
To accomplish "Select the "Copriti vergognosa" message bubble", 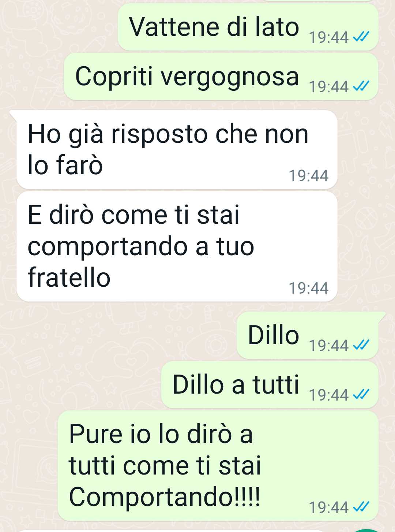I will pos(221,77).
